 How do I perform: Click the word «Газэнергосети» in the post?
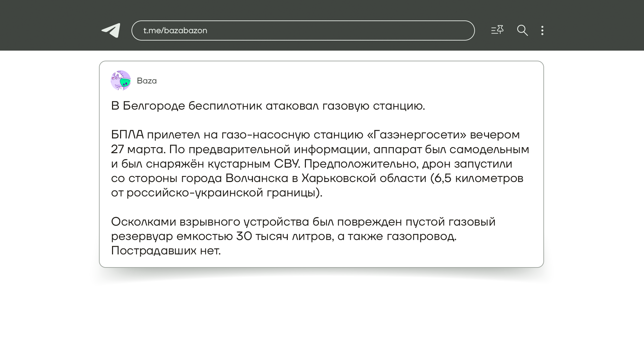tap(417, 135)
